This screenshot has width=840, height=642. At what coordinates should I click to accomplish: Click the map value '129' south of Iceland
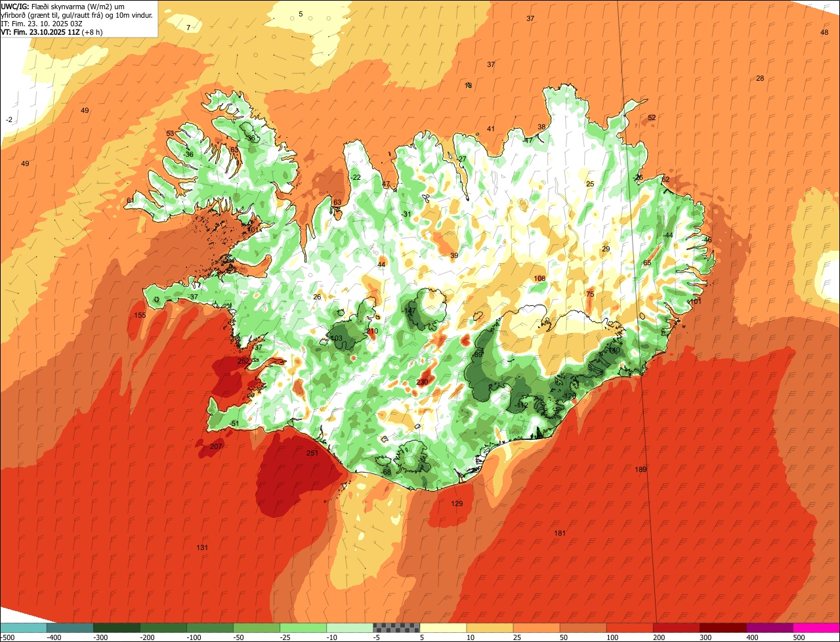coord(457,503)
